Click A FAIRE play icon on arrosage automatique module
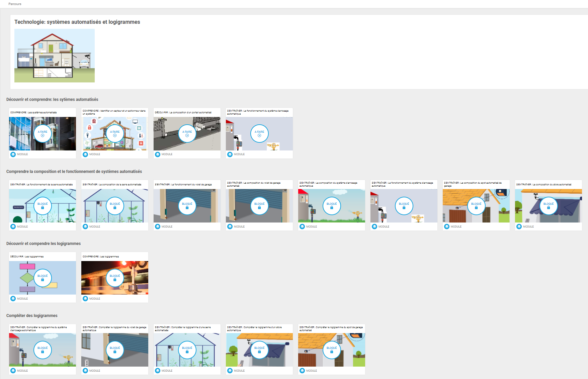Viewport: 588px width, 379px height. click(x=259, y=135)
